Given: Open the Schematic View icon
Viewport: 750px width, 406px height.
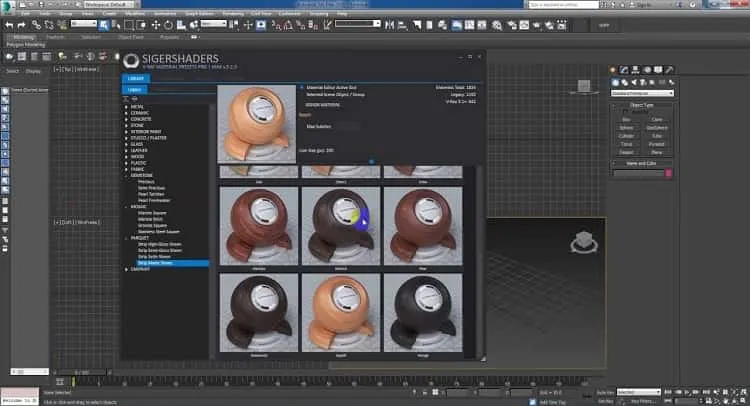Looking at the screenshot, I should 482,25.
